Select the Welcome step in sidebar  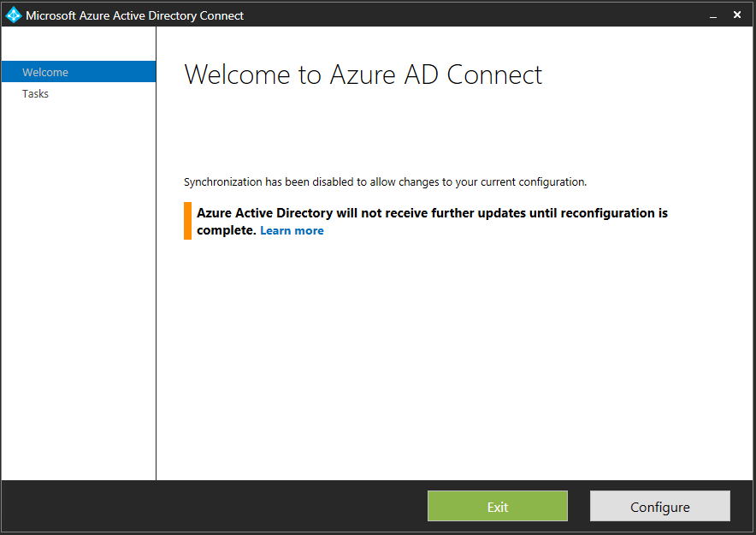pos(79,72)
